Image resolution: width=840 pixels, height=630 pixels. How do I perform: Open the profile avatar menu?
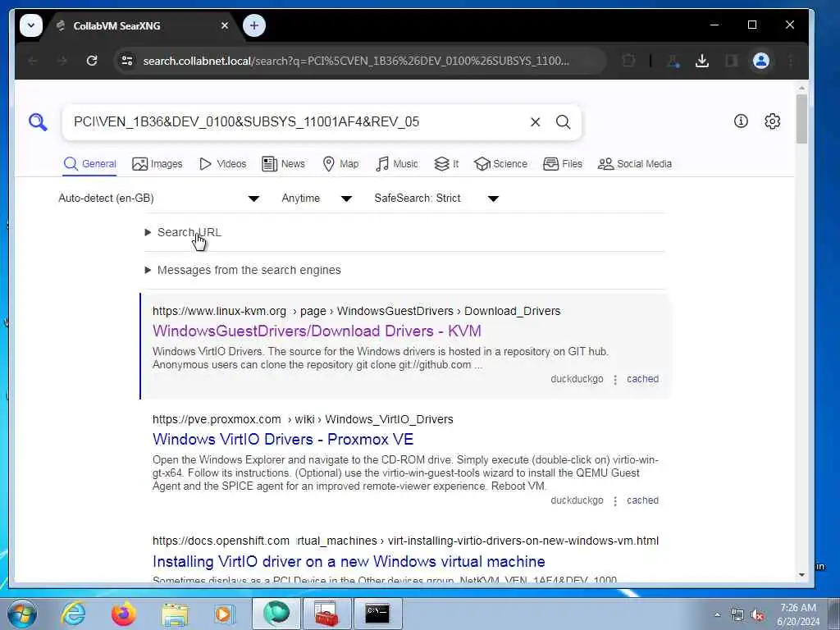[x=760, y=61]
